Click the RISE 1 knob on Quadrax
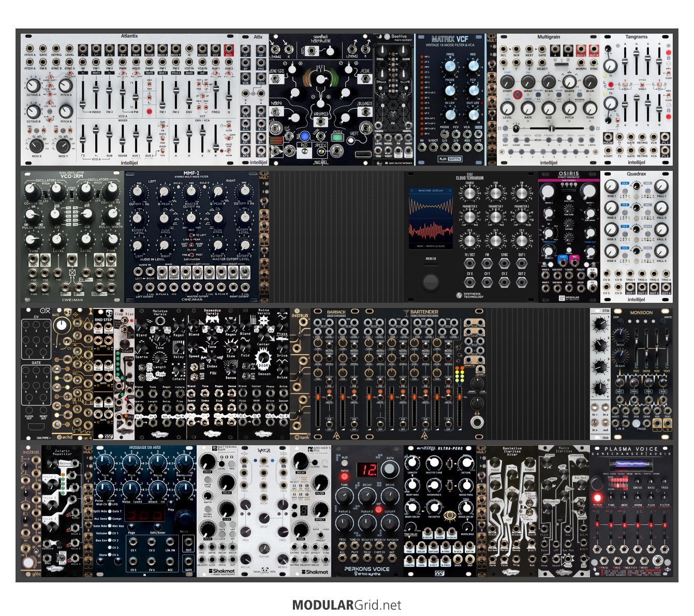 tap(611, 186)
